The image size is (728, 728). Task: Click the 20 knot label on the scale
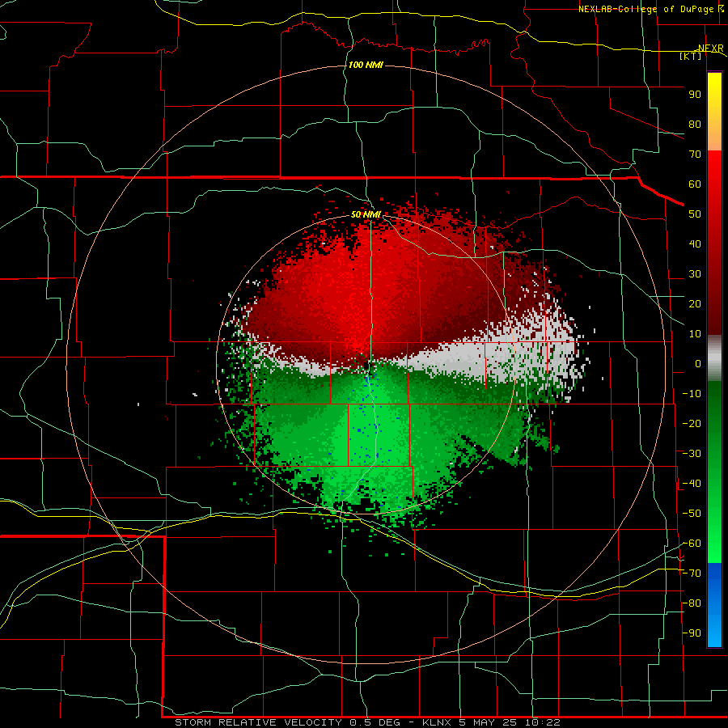point(695,304)
